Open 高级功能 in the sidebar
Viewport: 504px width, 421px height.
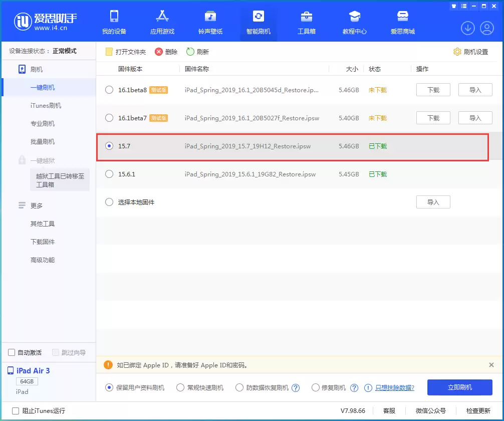coord(43,260)
